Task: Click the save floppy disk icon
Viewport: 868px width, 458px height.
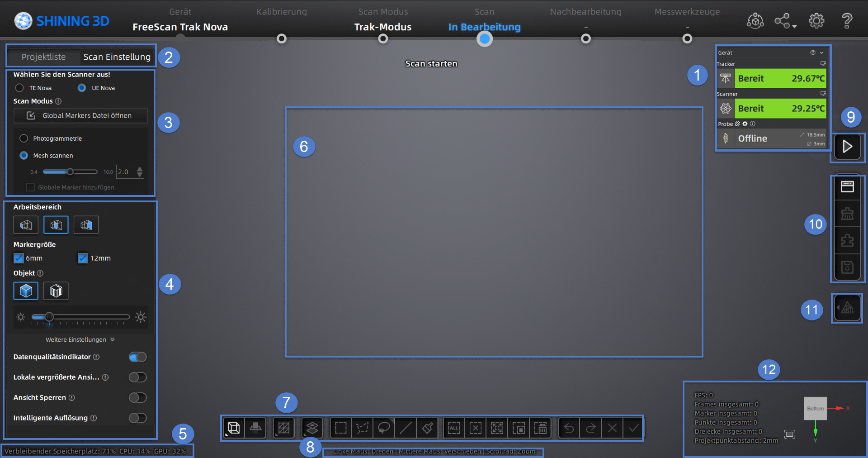Action: [847, 267]
